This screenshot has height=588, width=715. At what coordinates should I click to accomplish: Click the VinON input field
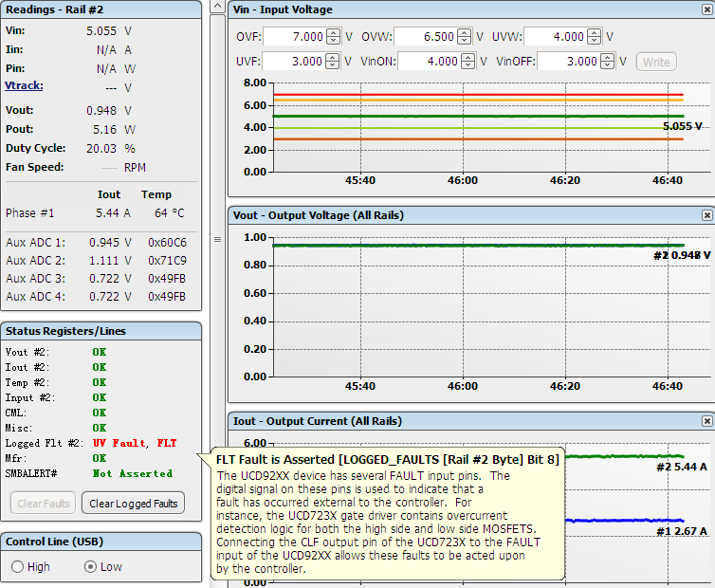[x=430, y=61]
